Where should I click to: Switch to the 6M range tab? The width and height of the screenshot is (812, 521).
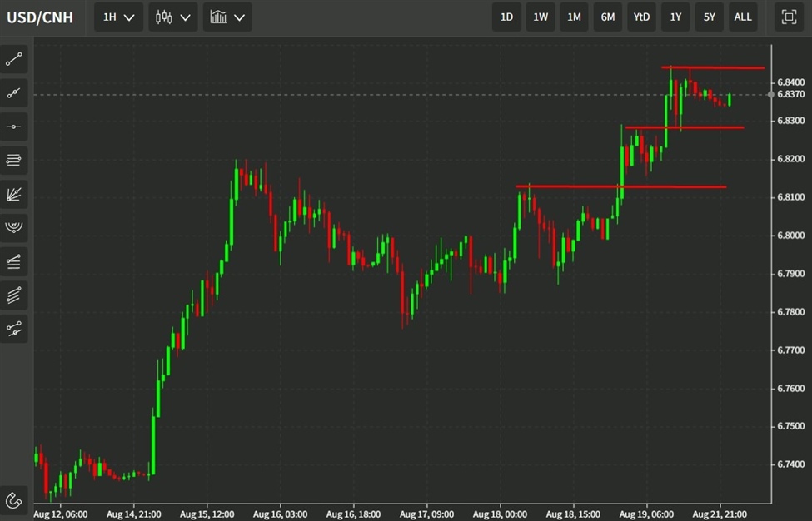click(x=607, y=17)
